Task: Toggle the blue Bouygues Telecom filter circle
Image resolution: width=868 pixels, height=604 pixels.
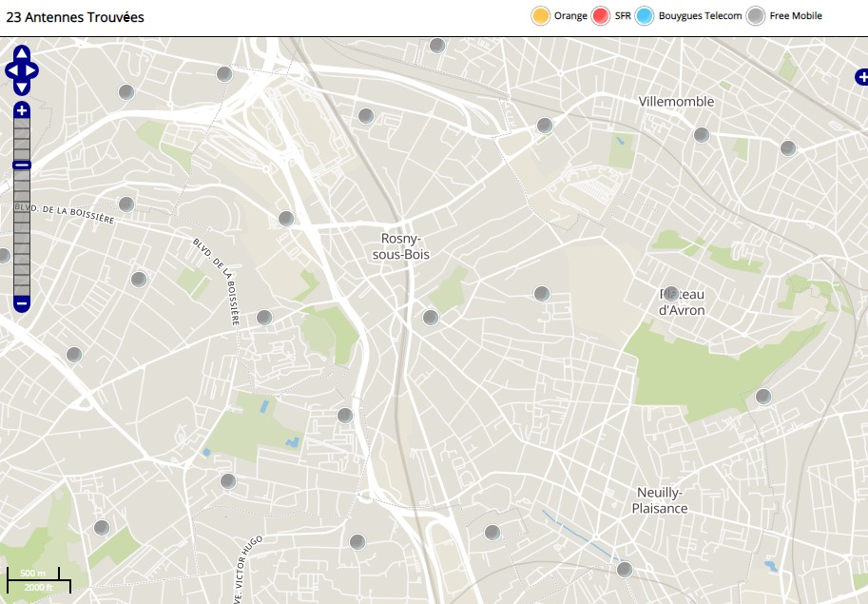Action: click(645, 16)
